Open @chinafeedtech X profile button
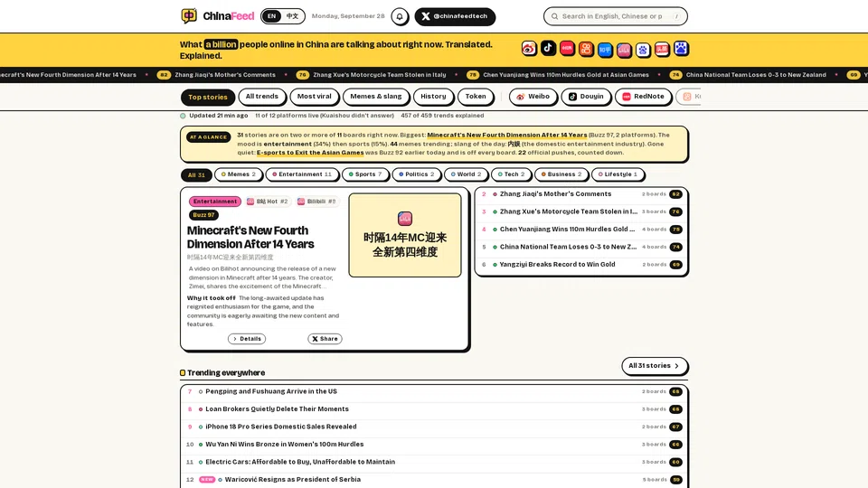Viewport: 868px width, 488px height. pyautogui.click(x=455, y=16)
